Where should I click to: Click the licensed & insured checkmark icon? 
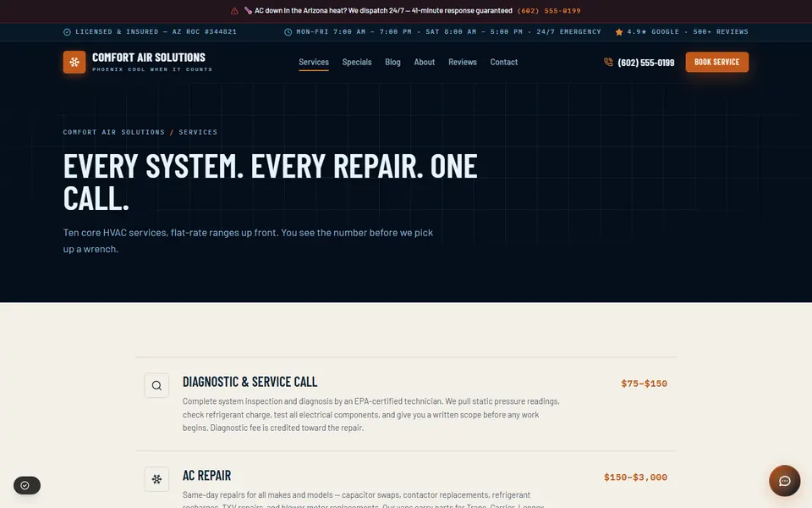[67, 32]
